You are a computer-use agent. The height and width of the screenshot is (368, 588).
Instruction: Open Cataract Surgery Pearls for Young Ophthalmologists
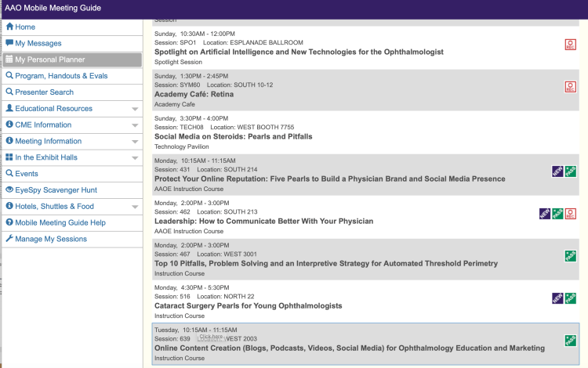249,306
